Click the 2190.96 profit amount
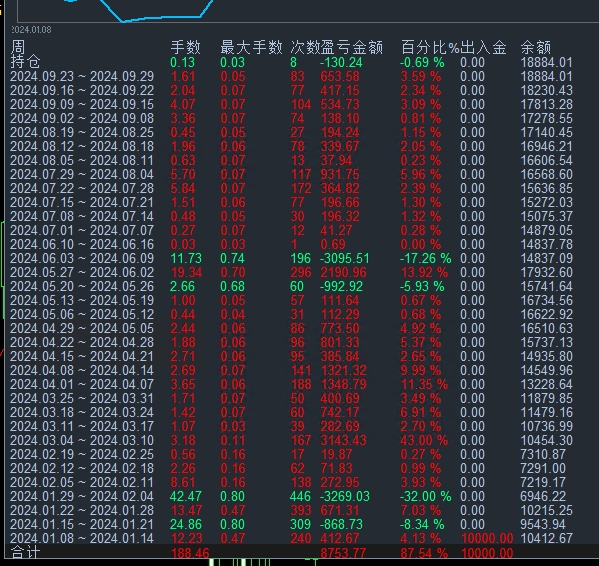This screenshot has height=566, width=599. point(343,272)
